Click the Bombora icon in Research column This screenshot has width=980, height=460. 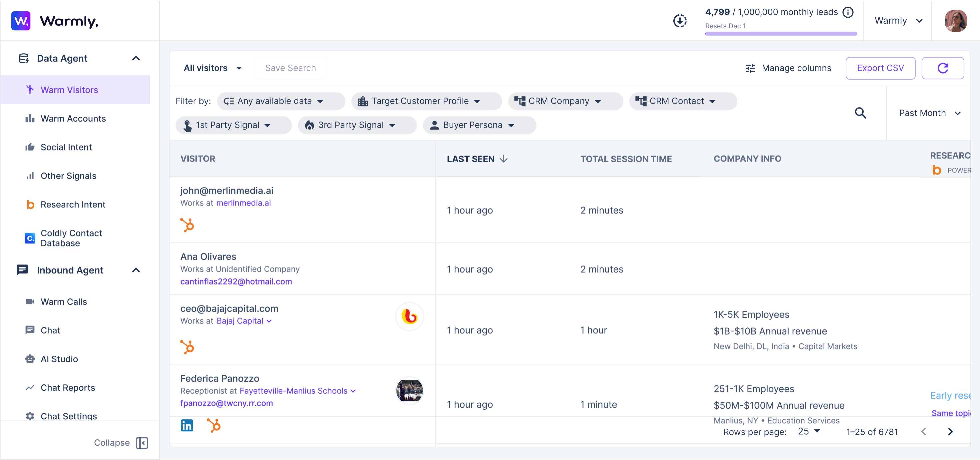tap(937, 170)
